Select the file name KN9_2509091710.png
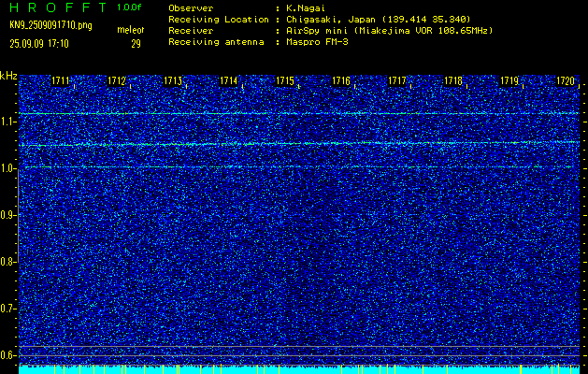The height and width of the screenshot is (374, 588). point(50,25)
